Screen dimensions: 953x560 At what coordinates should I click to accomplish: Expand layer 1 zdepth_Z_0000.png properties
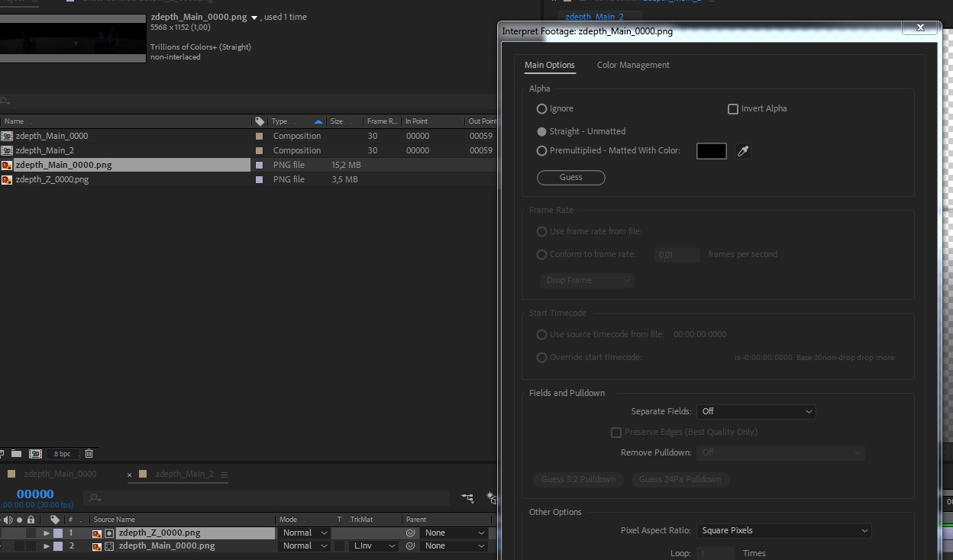(x=47, y=533)
